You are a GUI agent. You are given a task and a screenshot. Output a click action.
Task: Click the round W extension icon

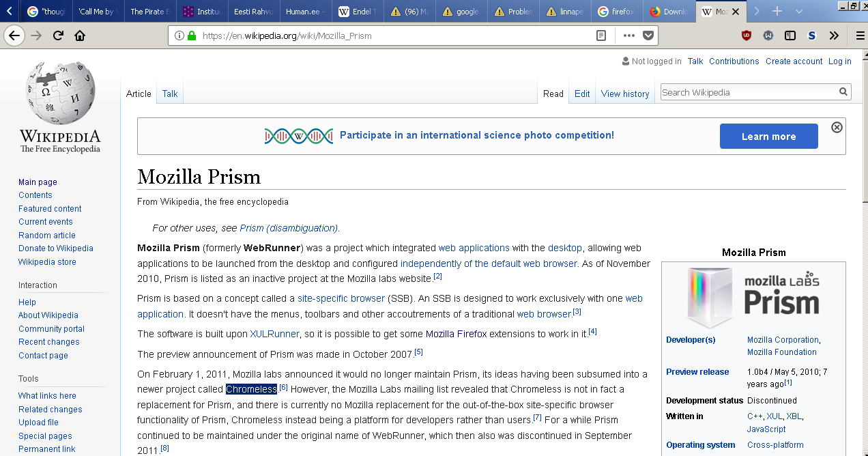click(x=768, y=35)
